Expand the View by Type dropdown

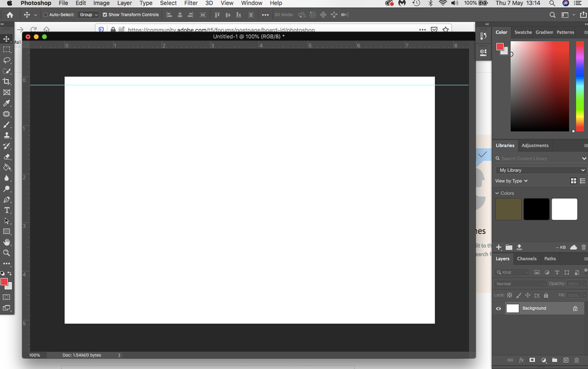coord(511,180)
